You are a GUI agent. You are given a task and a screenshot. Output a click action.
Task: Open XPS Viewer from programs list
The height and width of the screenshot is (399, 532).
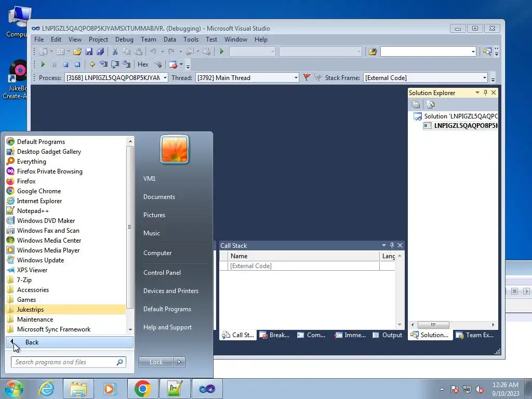(66, 270)
